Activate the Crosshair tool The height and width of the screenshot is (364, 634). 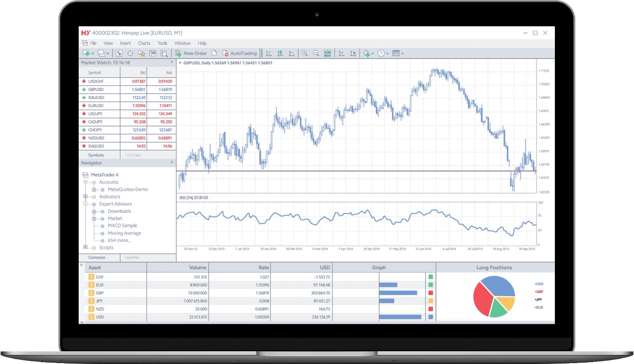coord(130,53)
